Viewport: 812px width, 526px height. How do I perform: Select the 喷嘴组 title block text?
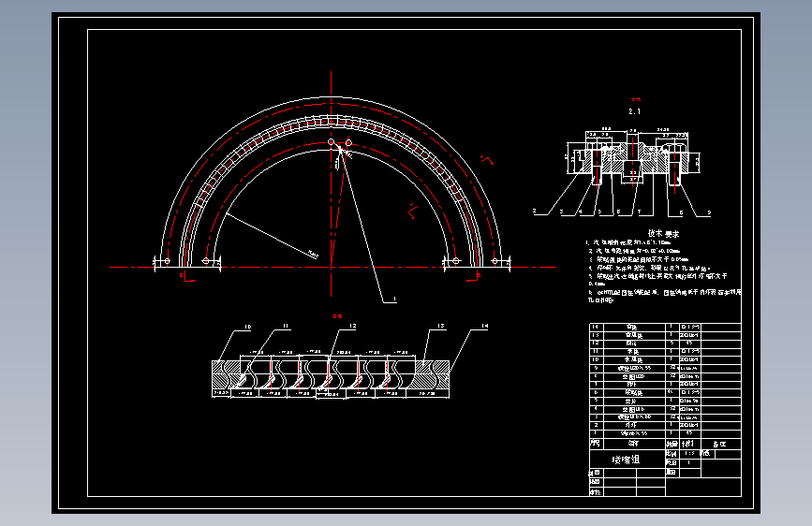click(x=626, y=460)
